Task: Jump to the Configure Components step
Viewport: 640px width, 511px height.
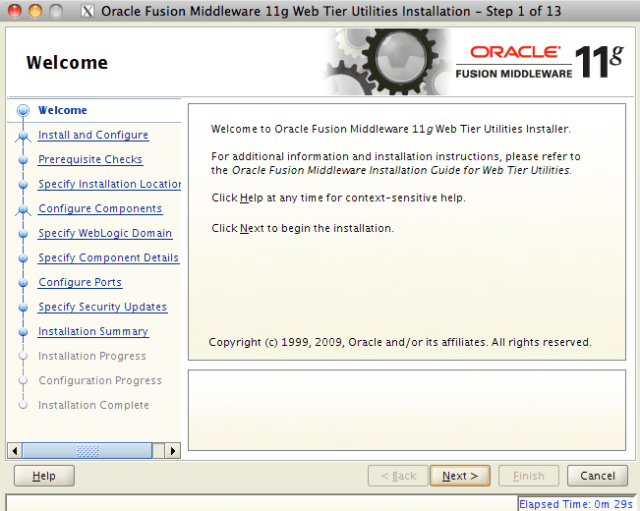Action: click(100, 209)
